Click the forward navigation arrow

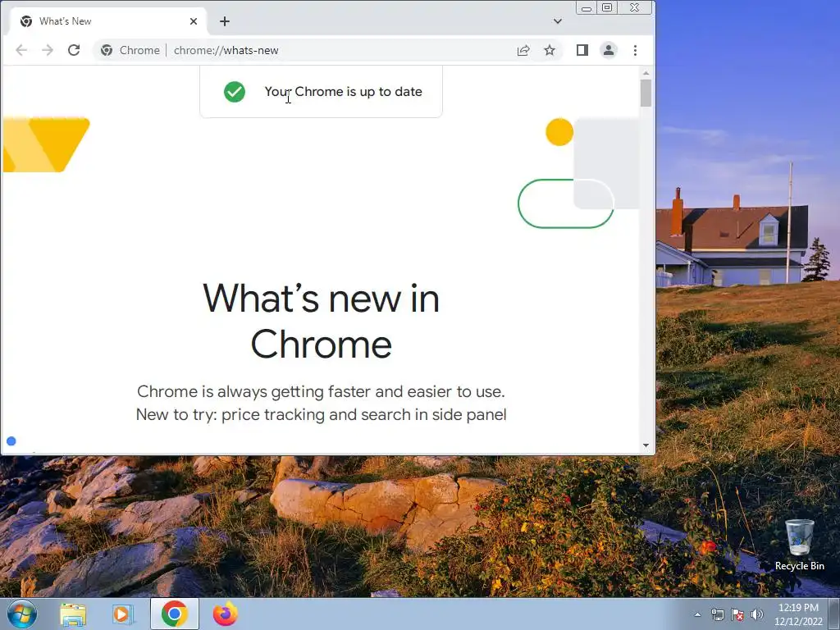pyautogui.click(x=48, y=50)
